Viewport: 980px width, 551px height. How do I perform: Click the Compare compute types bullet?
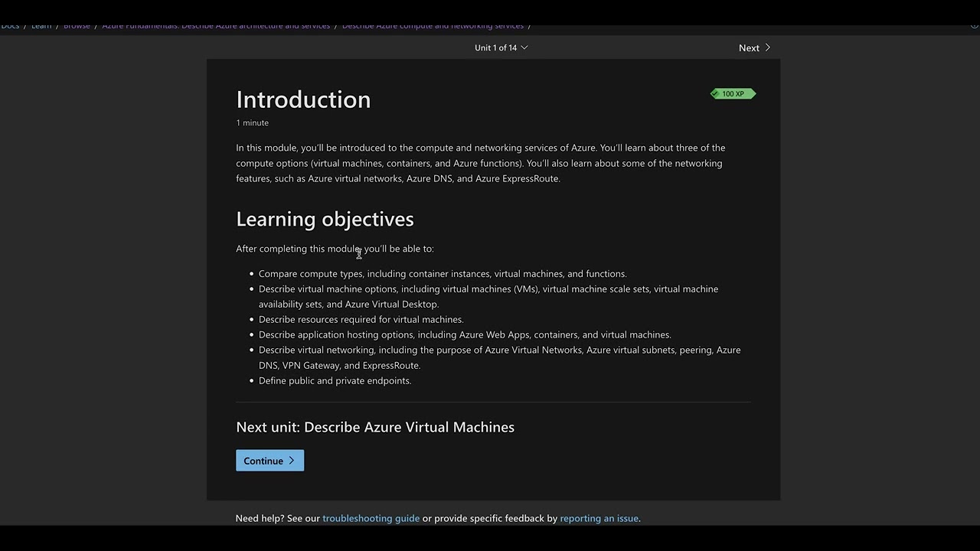pos(443,273)
